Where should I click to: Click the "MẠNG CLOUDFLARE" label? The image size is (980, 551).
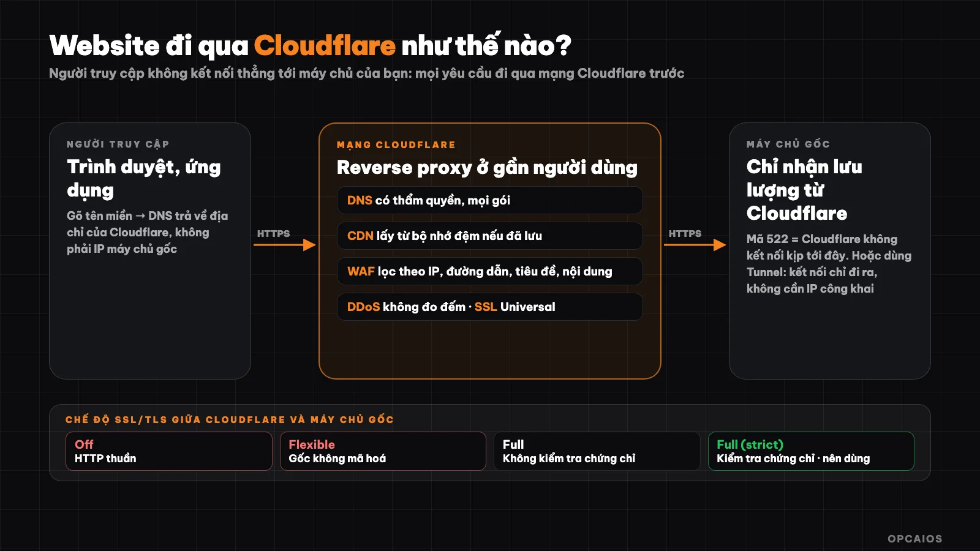point(396,145)
